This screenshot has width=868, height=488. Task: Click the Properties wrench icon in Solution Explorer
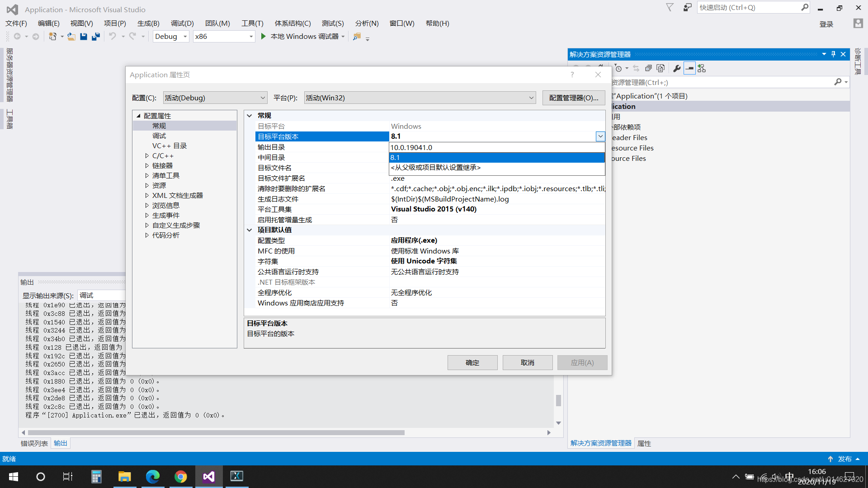[677, 68]
